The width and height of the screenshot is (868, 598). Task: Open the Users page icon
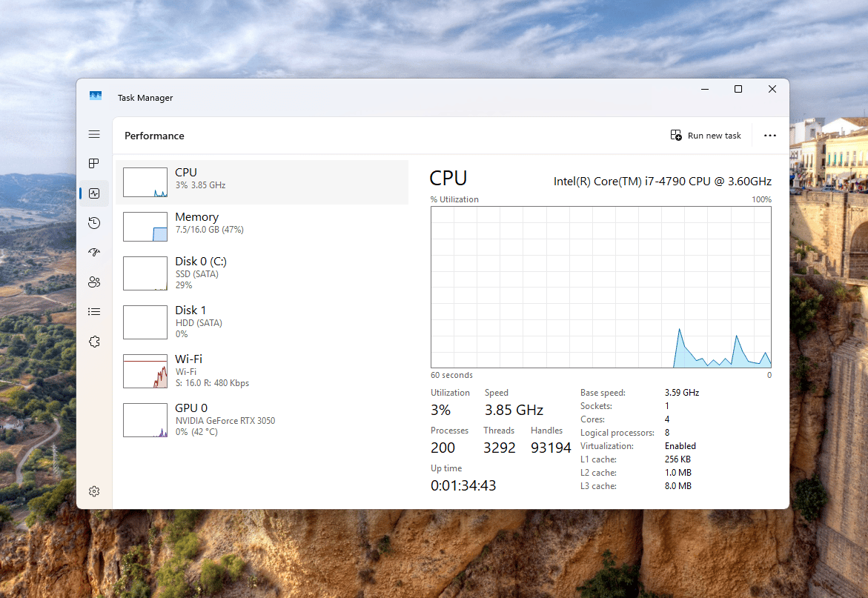coord(94,282)
